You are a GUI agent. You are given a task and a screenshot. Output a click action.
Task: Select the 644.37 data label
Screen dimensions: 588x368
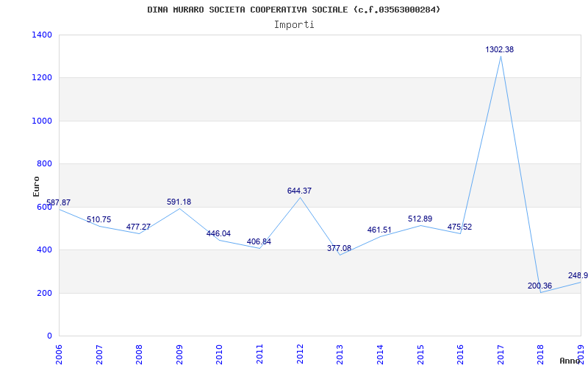pos(299,191)
